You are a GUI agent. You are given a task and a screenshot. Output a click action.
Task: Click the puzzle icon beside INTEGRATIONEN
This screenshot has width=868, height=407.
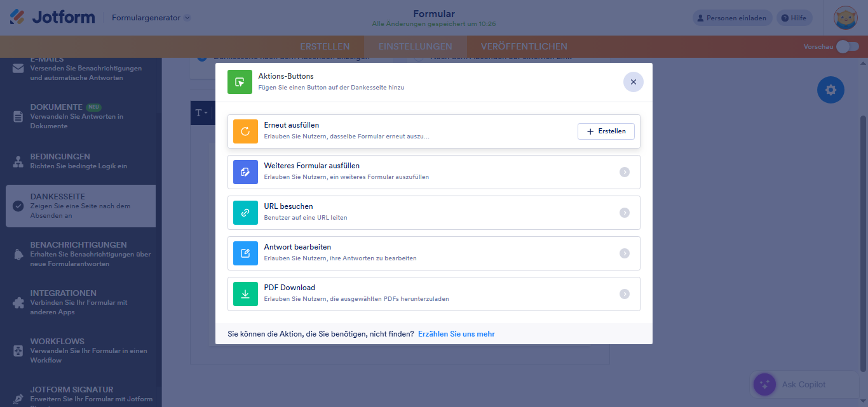[18, 303]
